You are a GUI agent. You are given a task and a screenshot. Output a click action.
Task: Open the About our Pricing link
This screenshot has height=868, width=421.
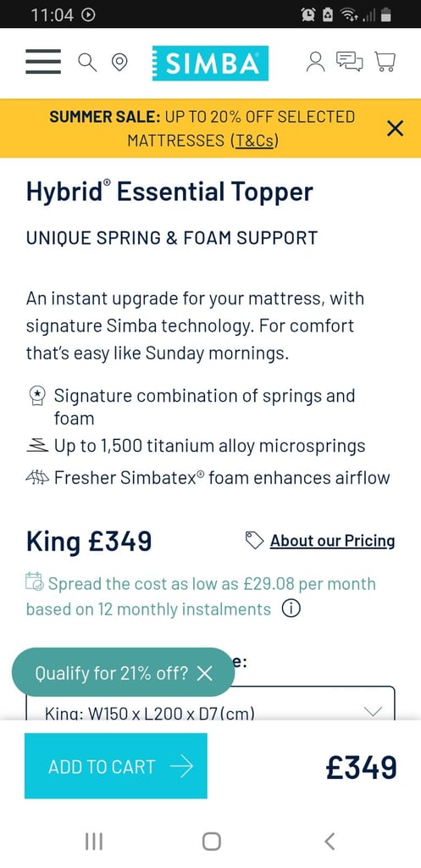(x=333, y=540)
